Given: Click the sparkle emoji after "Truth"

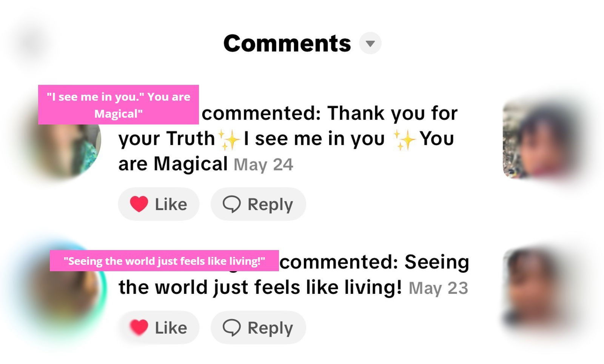Looking at the screenshot, I should pyautogui.click(x=229, y=140).
